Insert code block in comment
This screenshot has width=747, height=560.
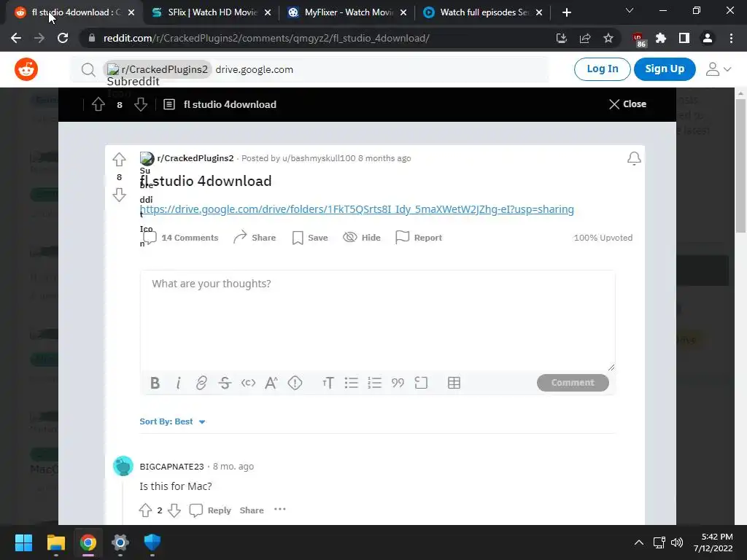(421, 383)
